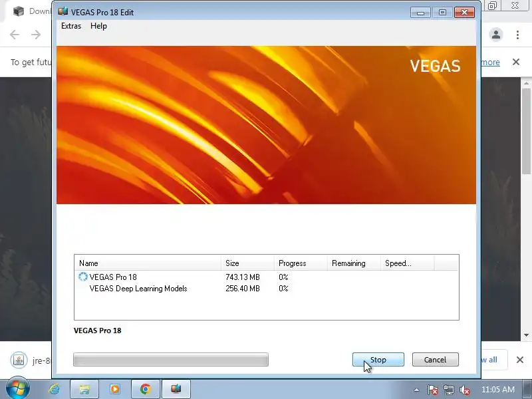Click the Size column header
The image size is (532, 399).
pyautogui.click(x=247, y=263)
